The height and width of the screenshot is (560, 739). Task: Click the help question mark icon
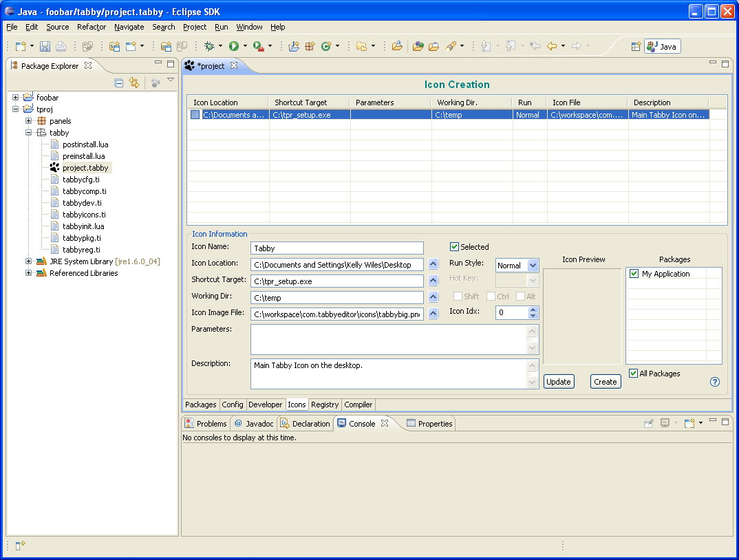click(714, 382)
